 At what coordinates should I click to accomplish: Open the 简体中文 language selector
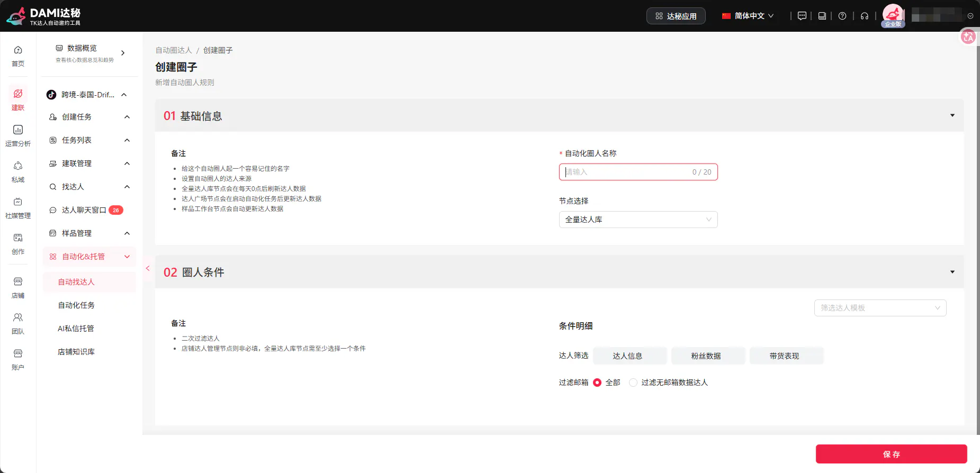coord(748,16)
